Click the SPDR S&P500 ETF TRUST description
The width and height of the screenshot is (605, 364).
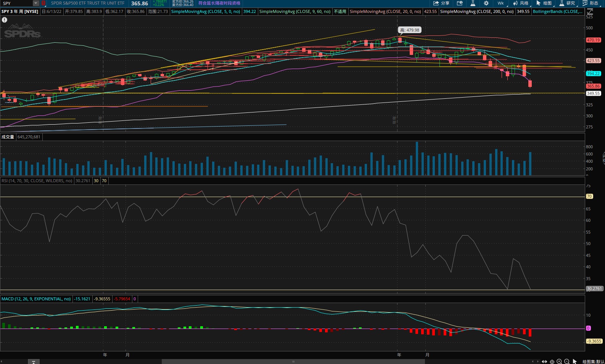[x=88, y=3]
